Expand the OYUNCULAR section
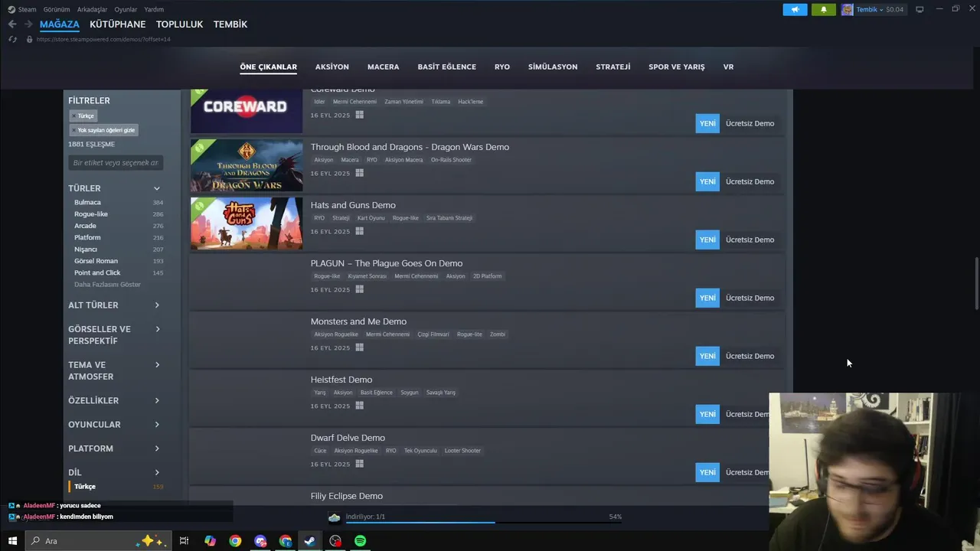980x551 pixels. point(115,425)
